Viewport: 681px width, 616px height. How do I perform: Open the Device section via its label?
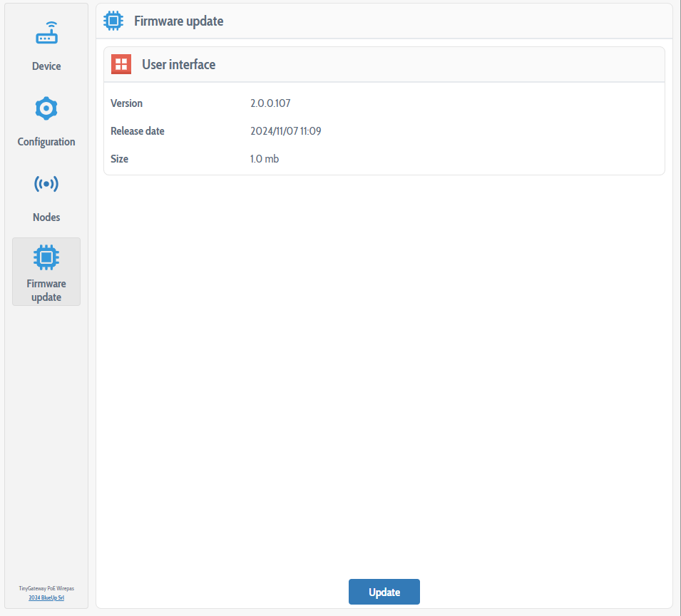46,66
